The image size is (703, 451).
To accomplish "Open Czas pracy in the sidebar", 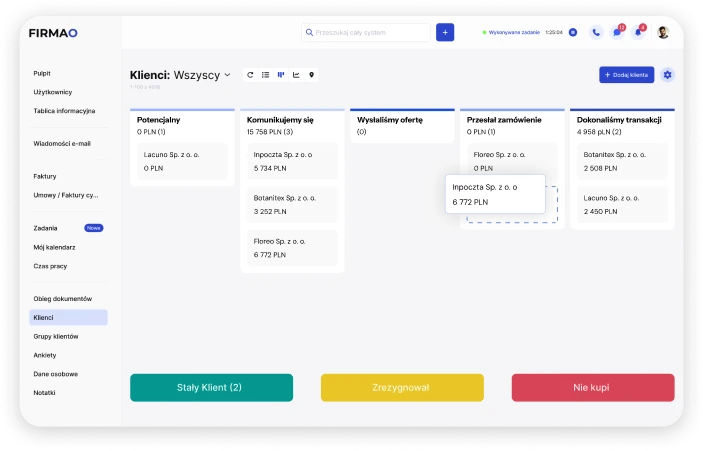I will click(50, 266).
